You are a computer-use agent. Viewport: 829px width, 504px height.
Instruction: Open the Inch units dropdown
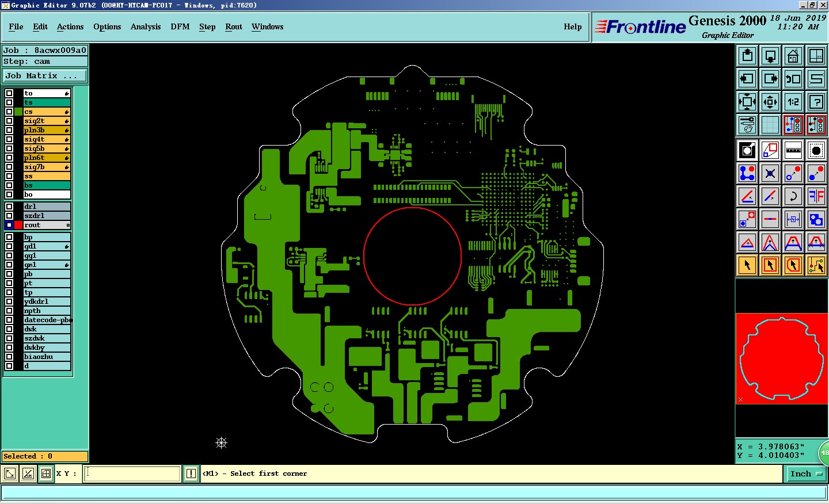click(806, 474)
